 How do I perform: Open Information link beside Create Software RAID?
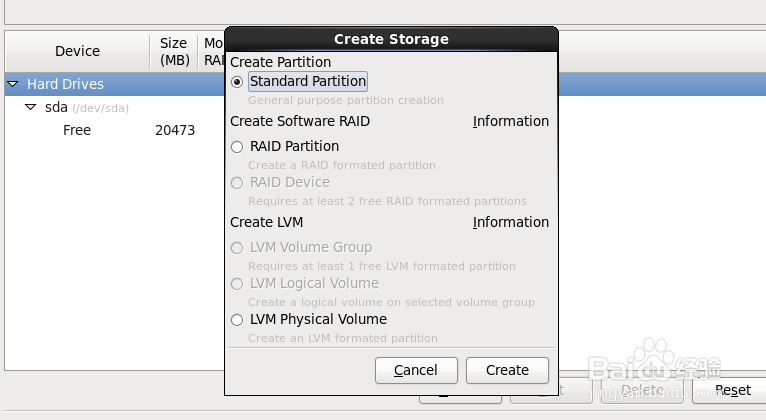pos(511,121)
